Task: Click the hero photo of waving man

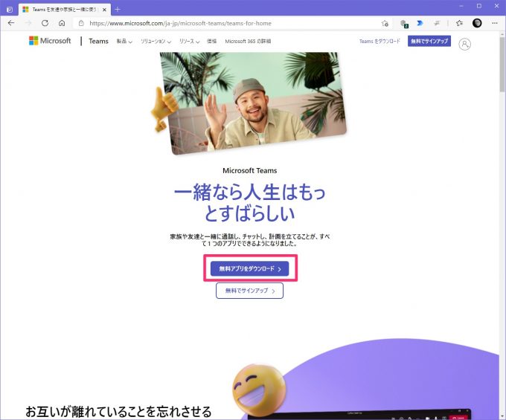Action: pos(253,103)
